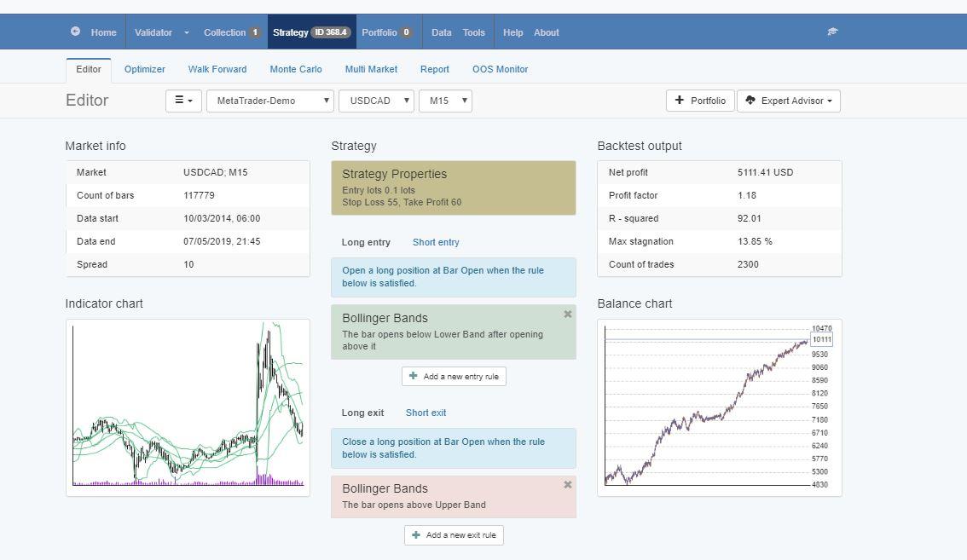Viewport: 967px width, 560px height.
Task: Remove the Bollinger Bands entry rule with the X
Action: 568,315
